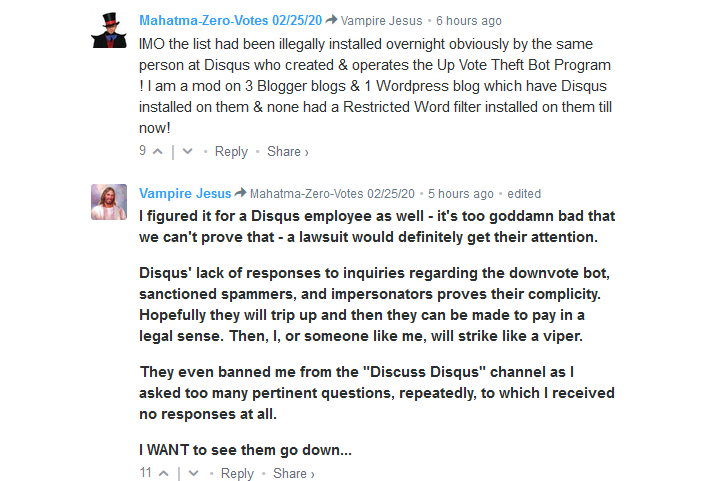The image size is (715, 481).
Task: Expand Share options under second comment
Action: [x=294, y=473]
